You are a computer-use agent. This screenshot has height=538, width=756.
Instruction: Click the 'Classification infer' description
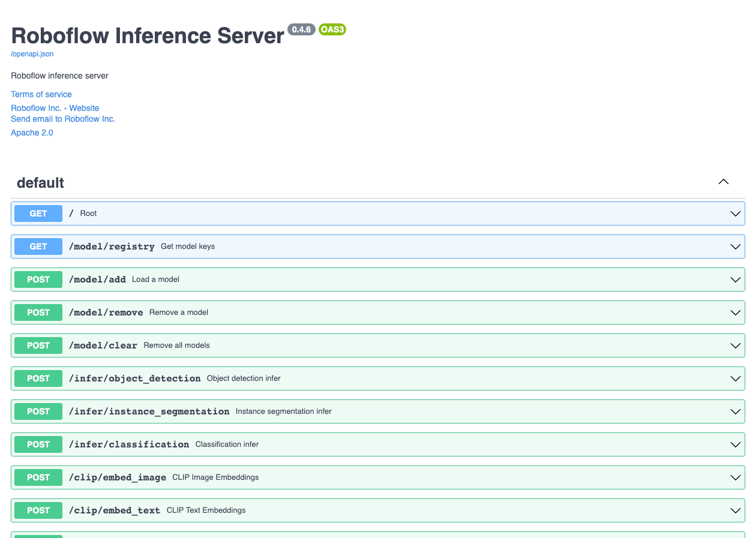coord(227,444)
